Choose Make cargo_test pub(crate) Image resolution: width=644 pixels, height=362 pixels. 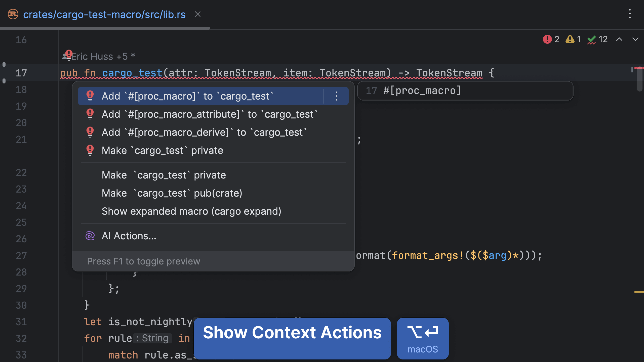click(172, 193)
